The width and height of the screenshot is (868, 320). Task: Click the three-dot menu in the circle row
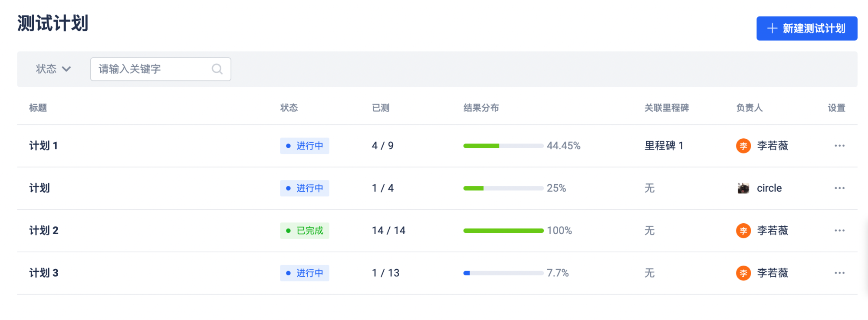(x=839, y=188)
